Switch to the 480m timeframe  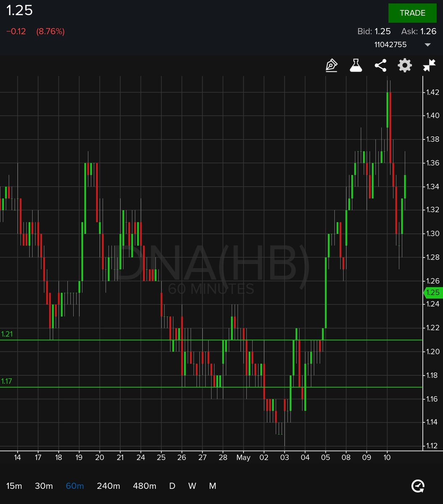144,486
